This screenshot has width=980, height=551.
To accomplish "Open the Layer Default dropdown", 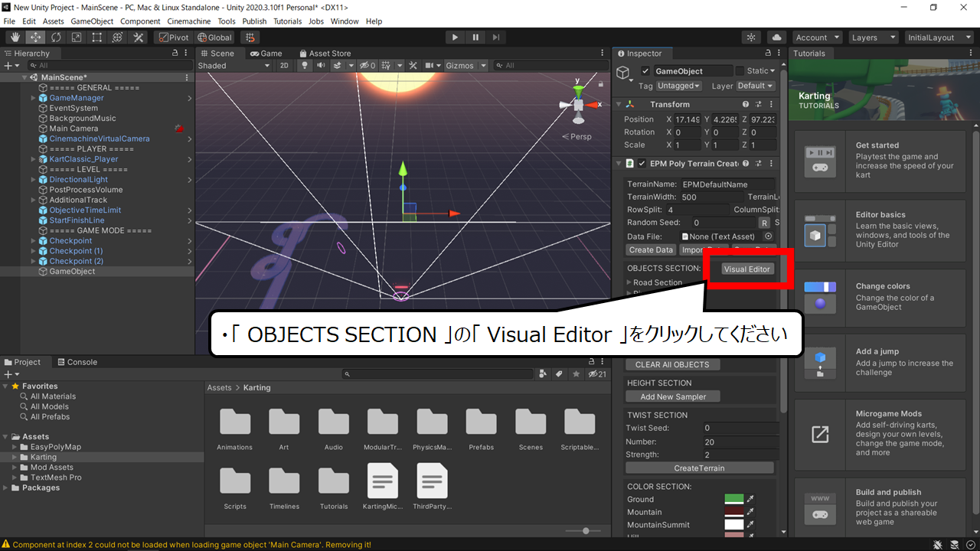I will [x=756, y=86].
